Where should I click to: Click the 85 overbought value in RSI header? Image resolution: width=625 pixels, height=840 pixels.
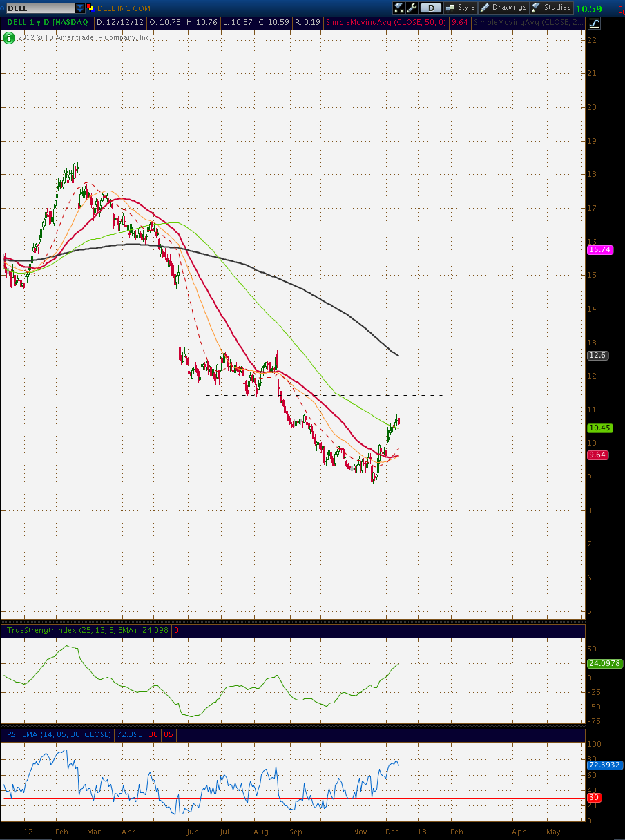point(168,734)
